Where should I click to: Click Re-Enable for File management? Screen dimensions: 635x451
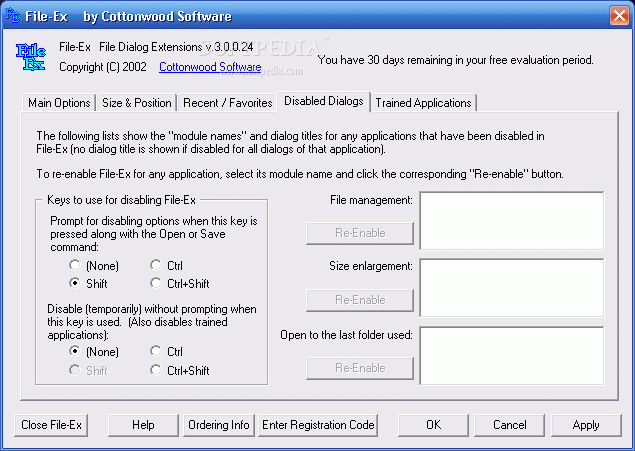click(360, 233)
